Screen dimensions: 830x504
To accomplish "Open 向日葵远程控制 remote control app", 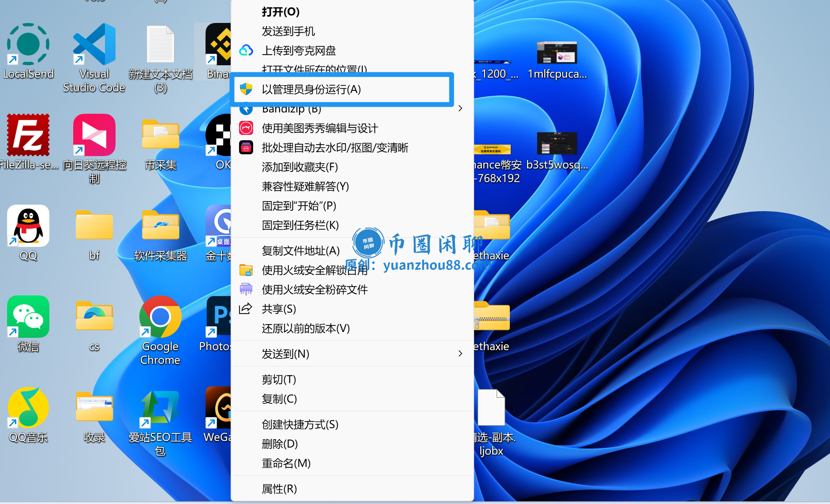I will pyautogui.click(x=94, y=135).
